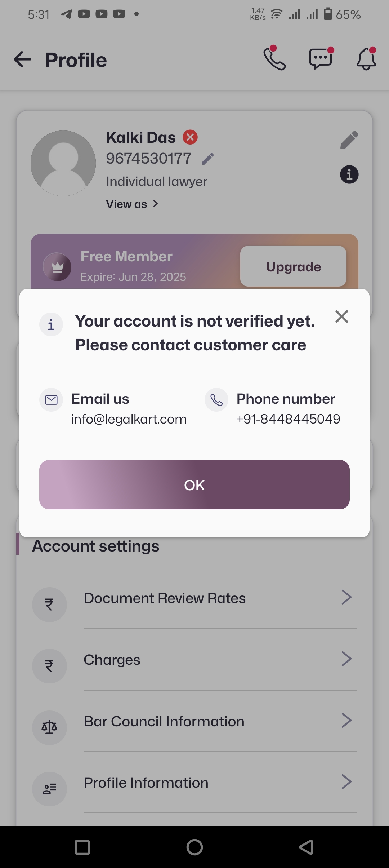Tap the black info circle icon
389x868 pixels.
pyautogui.click(x=349, y=175)
